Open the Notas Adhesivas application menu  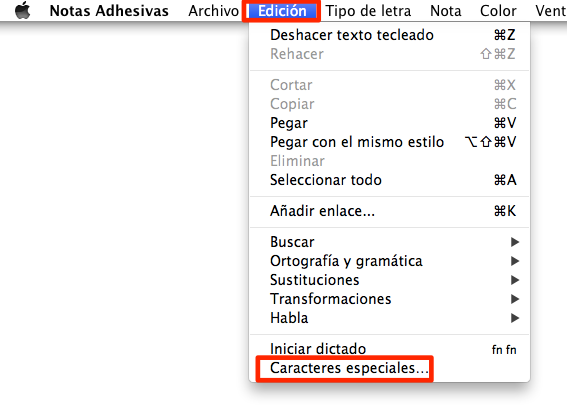click(109, 11)
